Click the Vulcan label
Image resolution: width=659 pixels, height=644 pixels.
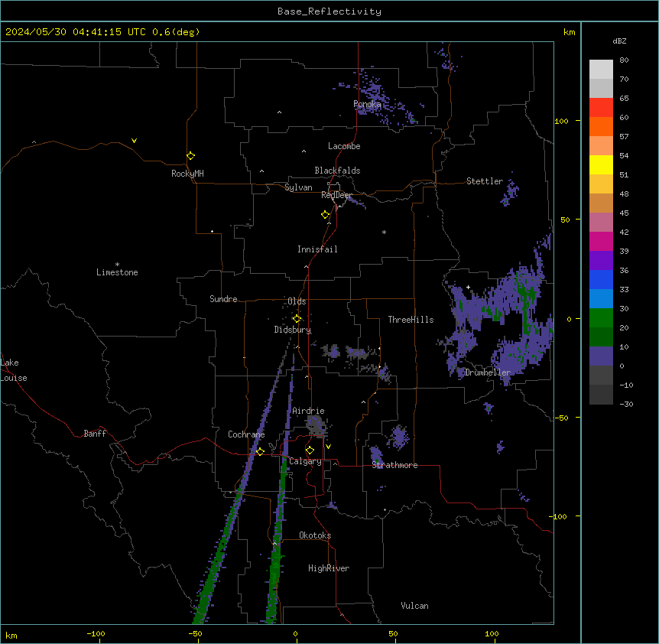tap(414, 606)
